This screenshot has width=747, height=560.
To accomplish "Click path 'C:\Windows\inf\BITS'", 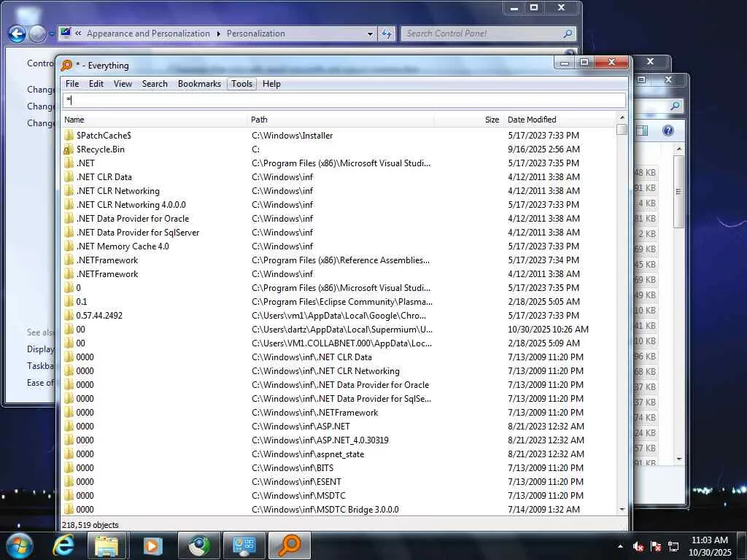I will pyautogui.click(x=293, y=467).
